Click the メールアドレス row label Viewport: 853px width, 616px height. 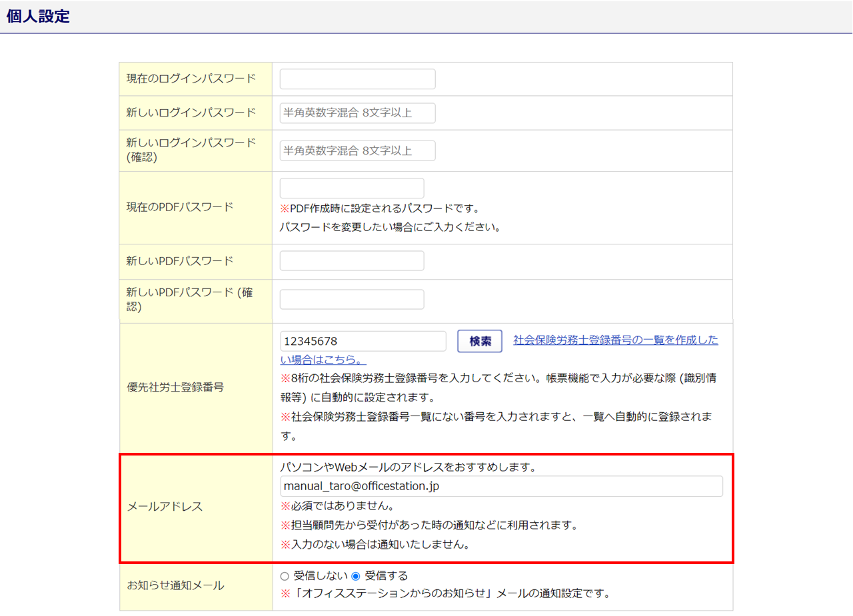pos(165,507)
